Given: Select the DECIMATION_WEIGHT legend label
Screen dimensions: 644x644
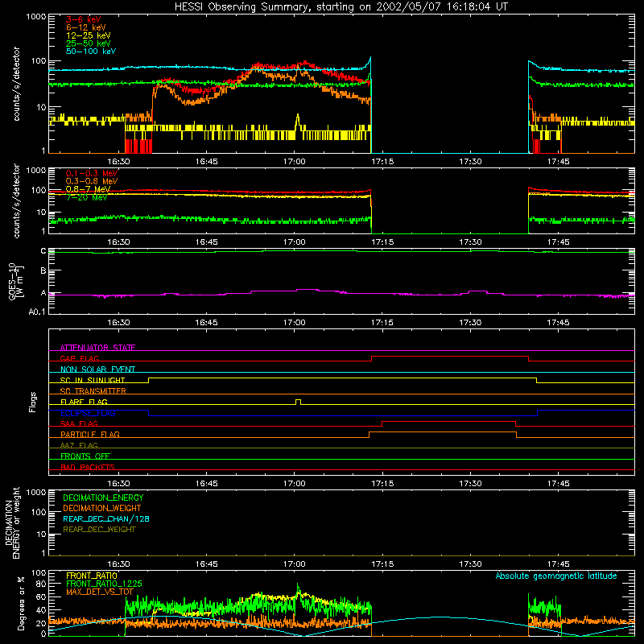Looking at the screenshot, I should [x=102, y=509].
